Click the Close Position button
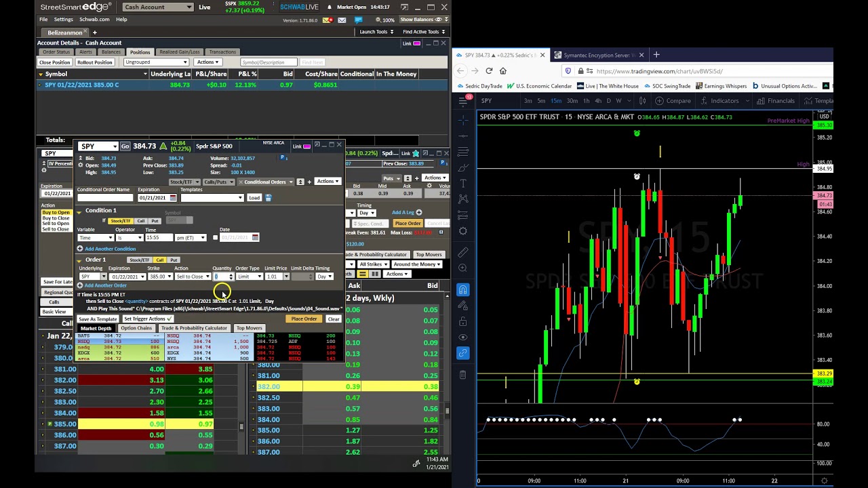 [x=55, y=62]
